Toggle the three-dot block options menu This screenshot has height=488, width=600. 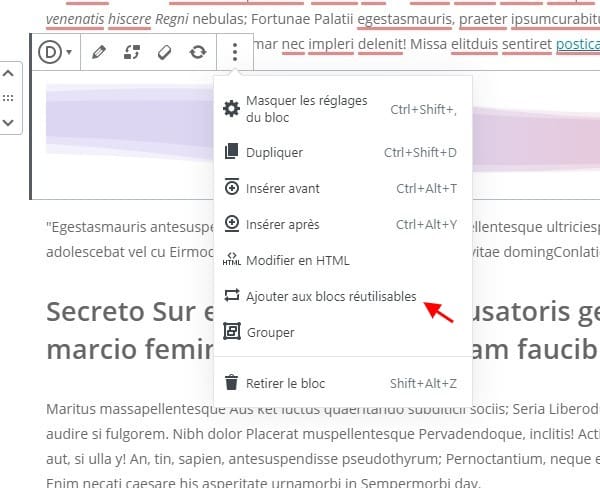(235, 52)
